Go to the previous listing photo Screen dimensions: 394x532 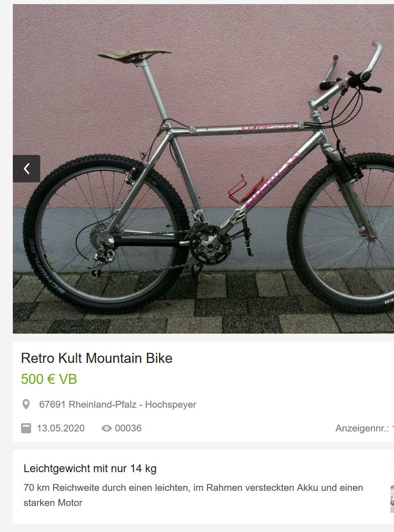[x=27, y=169]
